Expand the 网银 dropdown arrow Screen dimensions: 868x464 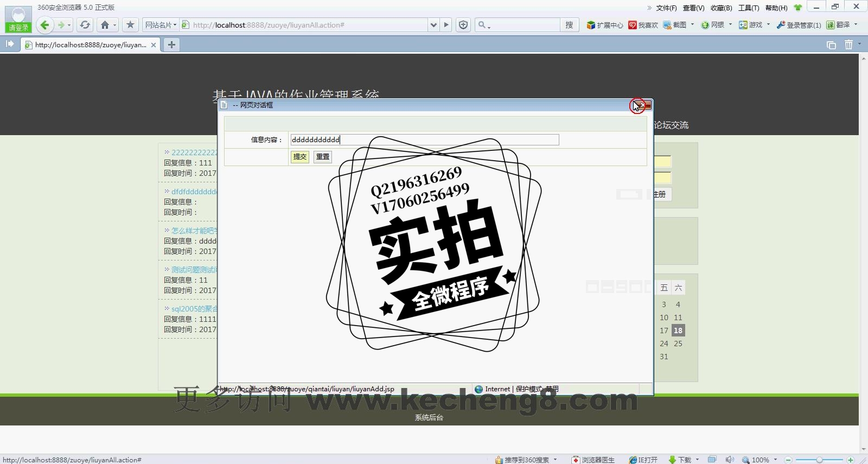tap(731, 24)
